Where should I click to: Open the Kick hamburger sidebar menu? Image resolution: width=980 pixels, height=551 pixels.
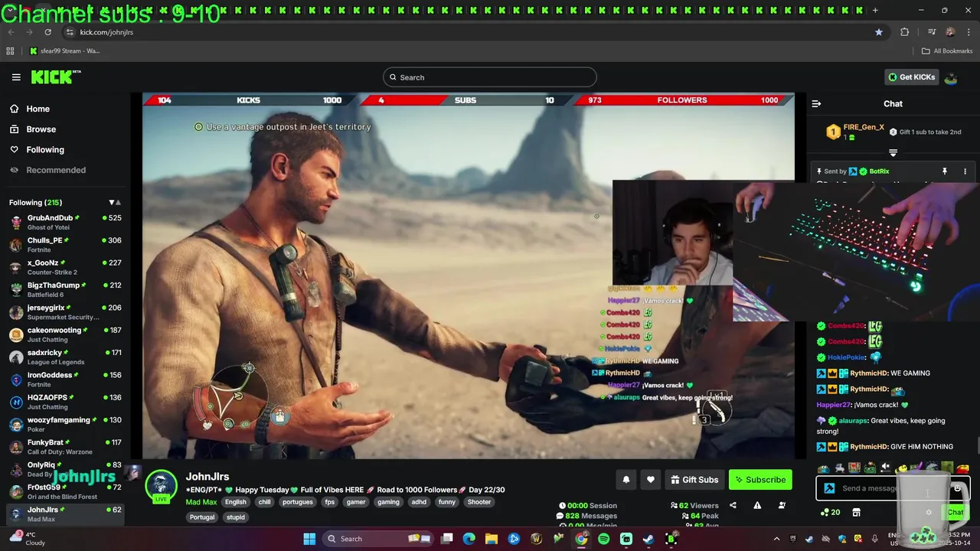16,77
